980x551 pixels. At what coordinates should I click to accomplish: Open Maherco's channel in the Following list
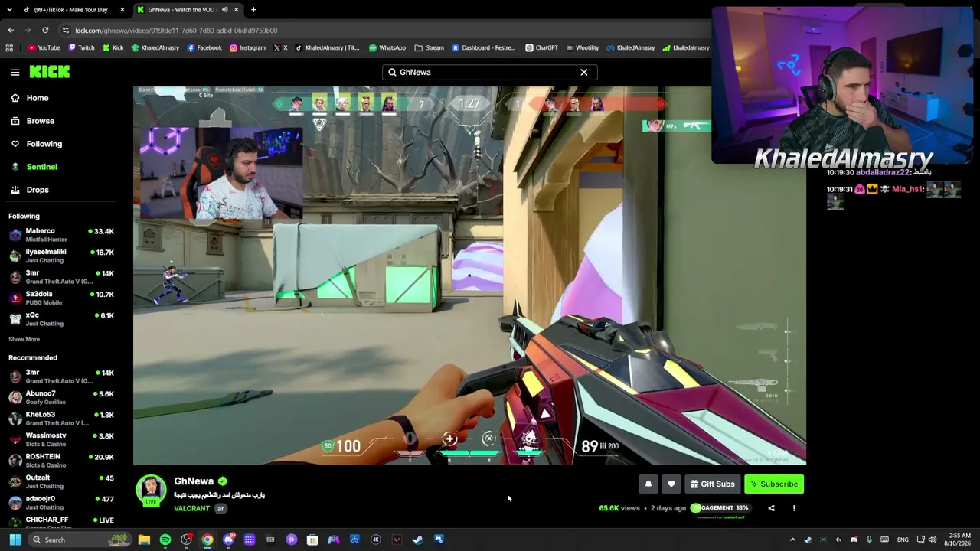coord(61,235)
